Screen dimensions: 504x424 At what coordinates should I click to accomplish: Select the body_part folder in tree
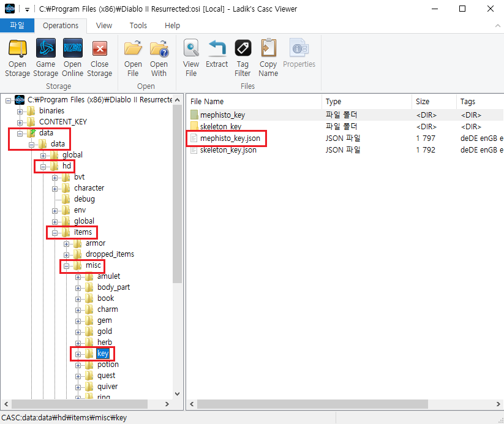coord(113,287)
